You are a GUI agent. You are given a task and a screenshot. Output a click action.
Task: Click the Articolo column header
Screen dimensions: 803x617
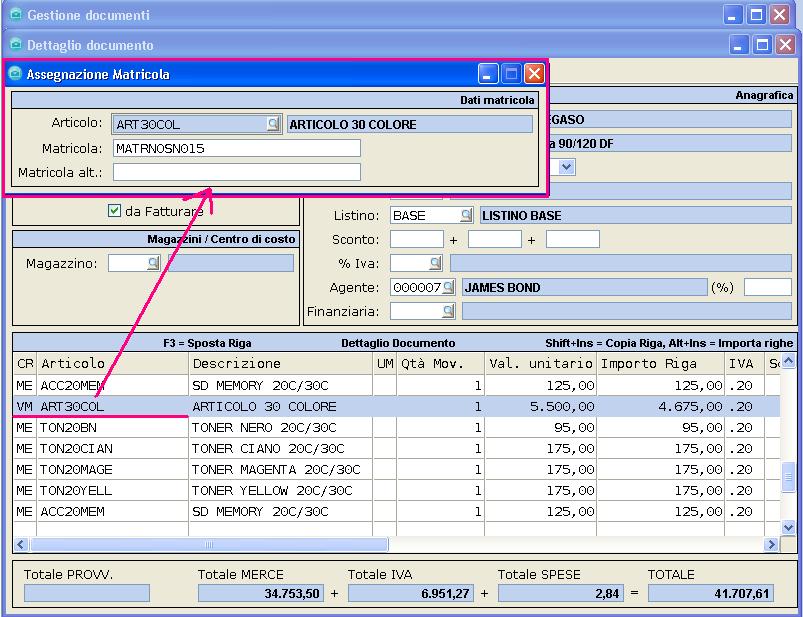click(113, 364)
